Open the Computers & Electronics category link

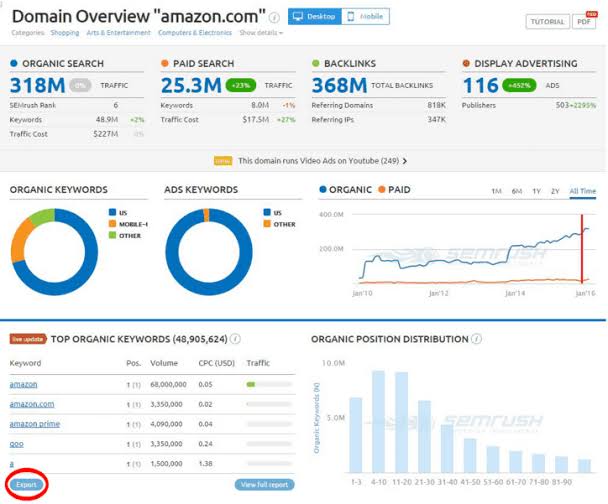(x=195, y=33)
